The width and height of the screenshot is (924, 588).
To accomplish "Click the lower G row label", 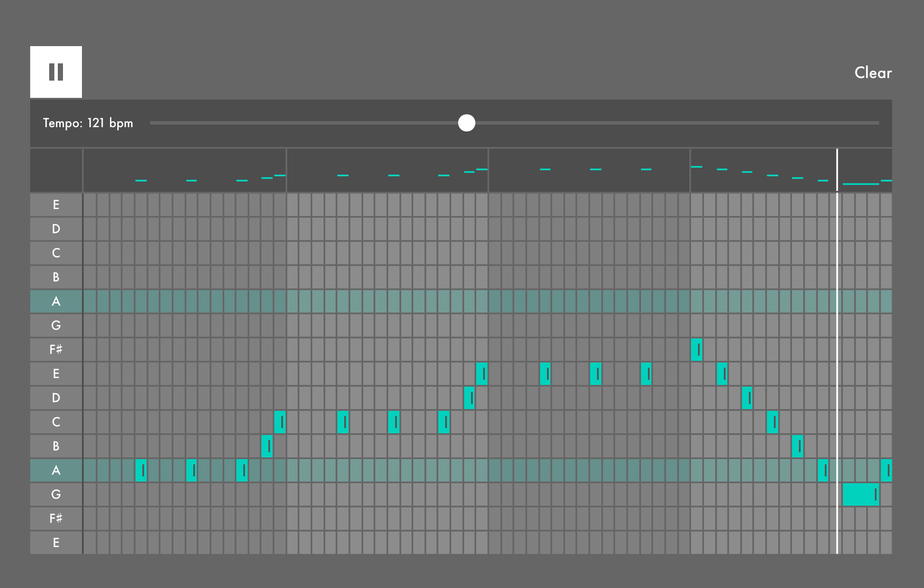I will point(56,494).
